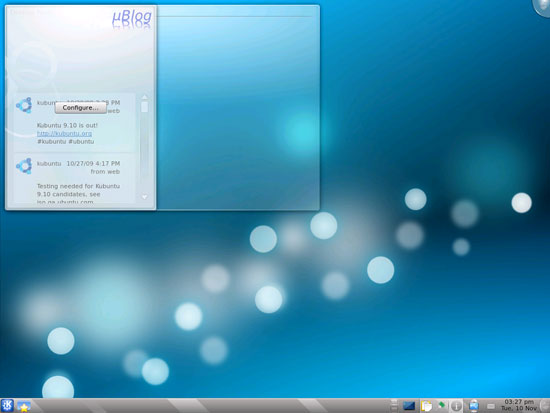Click the panel toolbox at taskbar's right end
Screen dimensions: 550x413
pyautogui.click(x=545, y=406)
